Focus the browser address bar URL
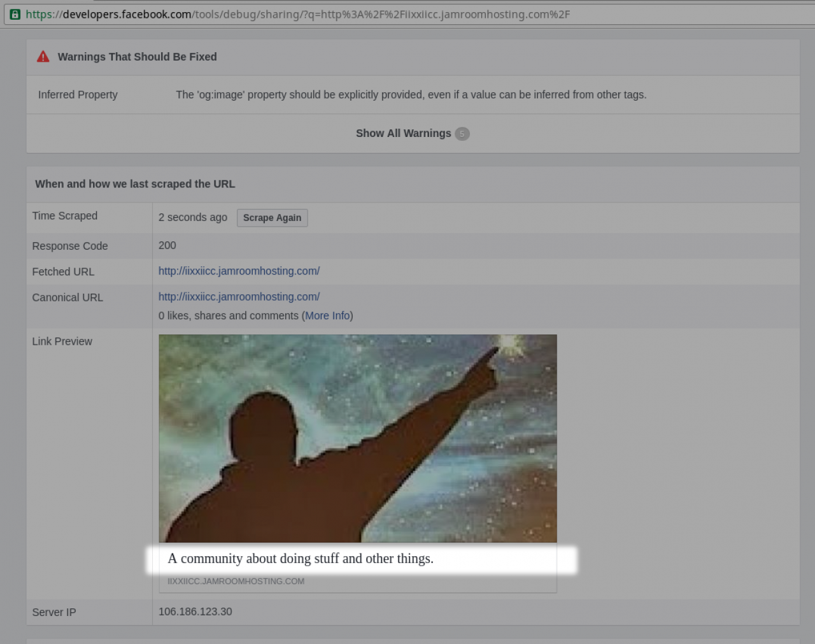This screenshot has height=644, width=815. (x=318, y=14)
